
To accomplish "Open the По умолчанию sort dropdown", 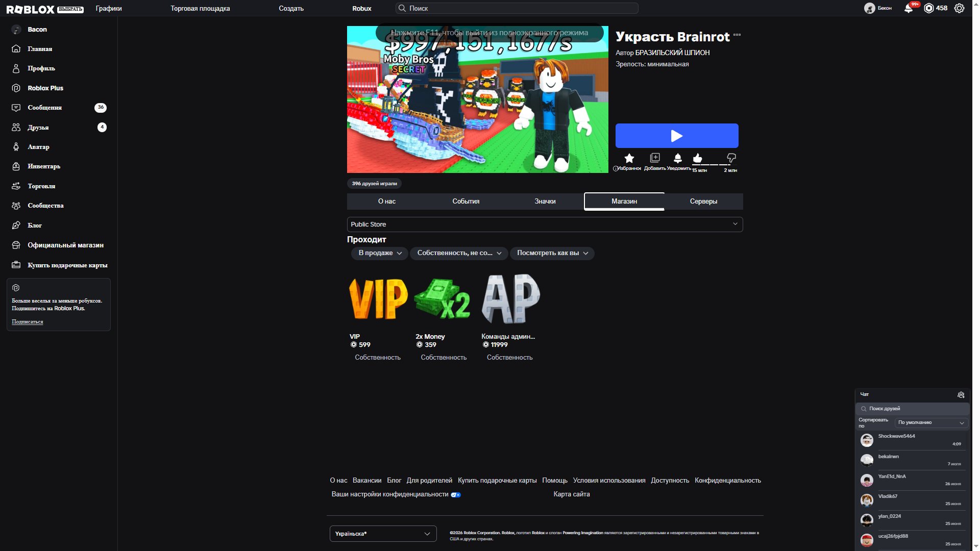I will point(931,423).
